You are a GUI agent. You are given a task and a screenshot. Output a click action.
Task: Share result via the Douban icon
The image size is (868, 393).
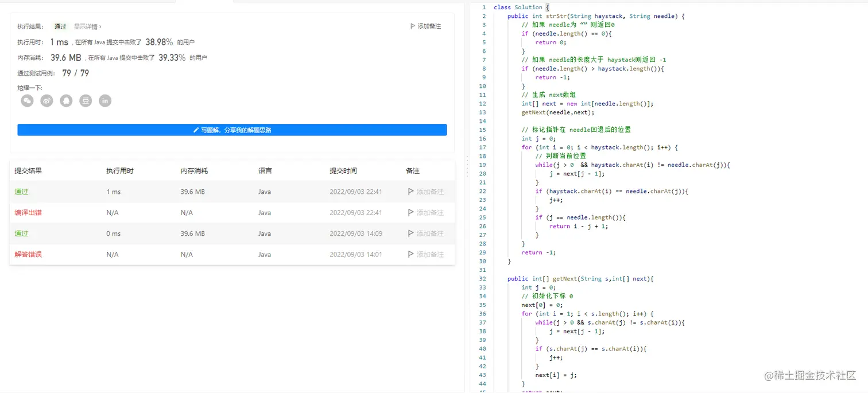click(86, 101)
